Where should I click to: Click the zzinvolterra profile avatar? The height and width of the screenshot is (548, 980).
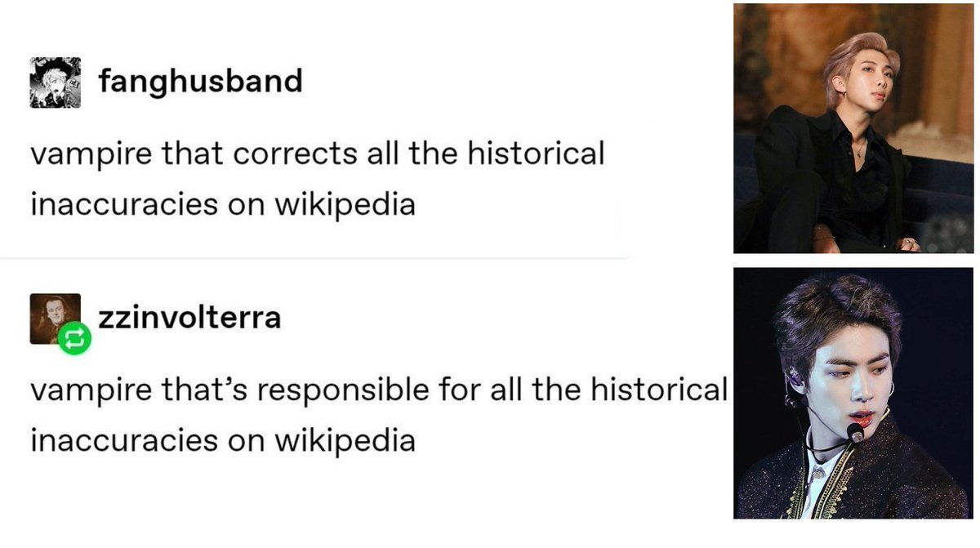point(54,317)
